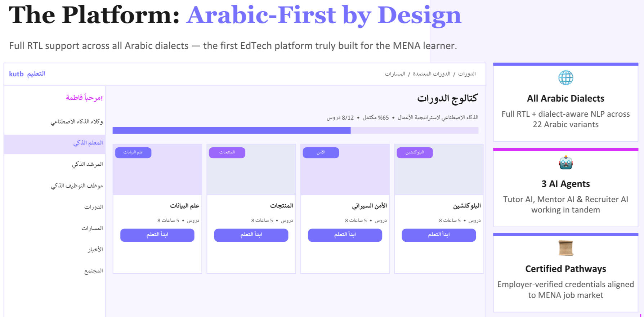Open المعلم الذكي in the sidebar
Screen dimensions: 644x317
pos(88,143)
